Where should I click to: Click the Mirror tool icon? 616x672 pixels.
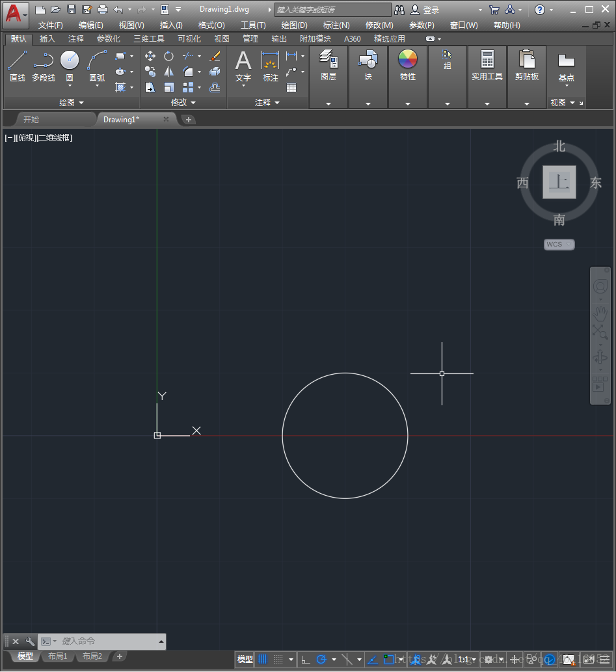click(x=169, y=72)
